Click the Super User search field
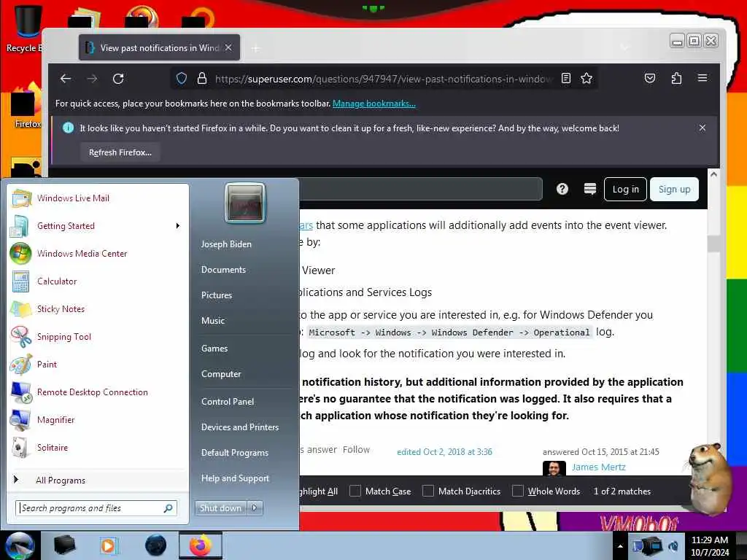This screenshot has width=747, height=560. 421,189
